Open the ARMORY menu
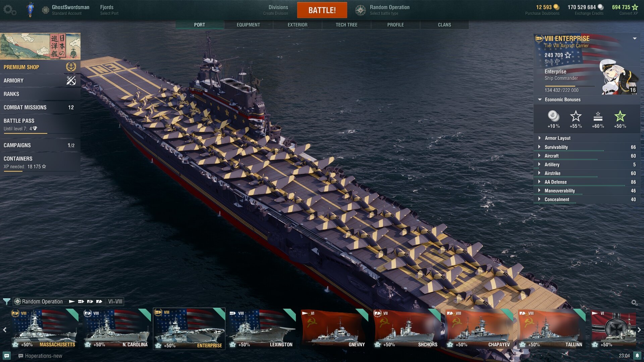The height and width of the screenshot is (362, 644). click(40, 80)
